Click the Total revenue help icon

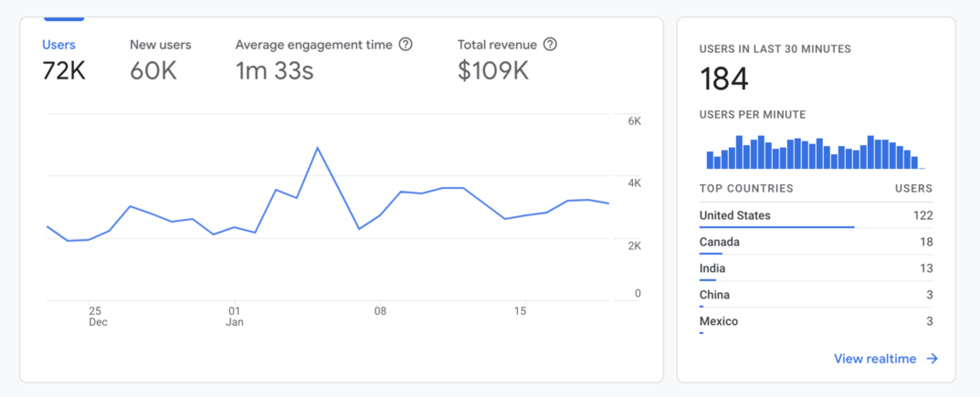coord(550,44)
